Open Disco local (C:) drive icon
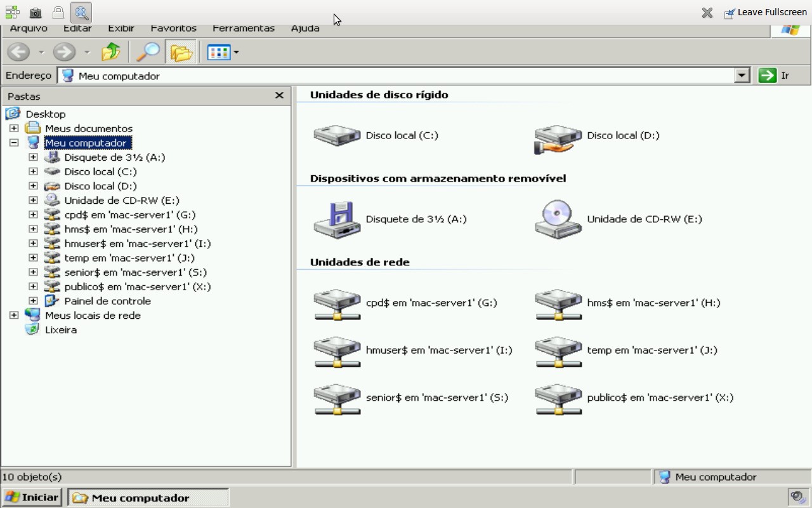 click(337, 135)
